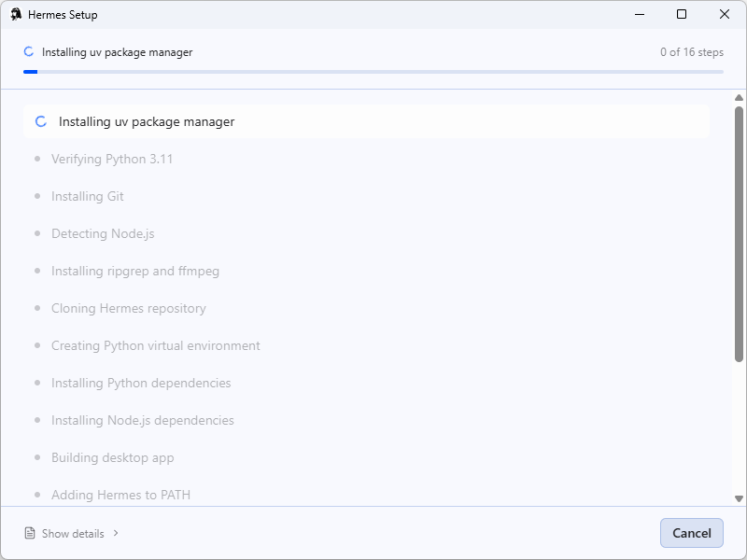Click the 'Installing Node.js dependencies' step
747x560 pixels.
[143, 420]
